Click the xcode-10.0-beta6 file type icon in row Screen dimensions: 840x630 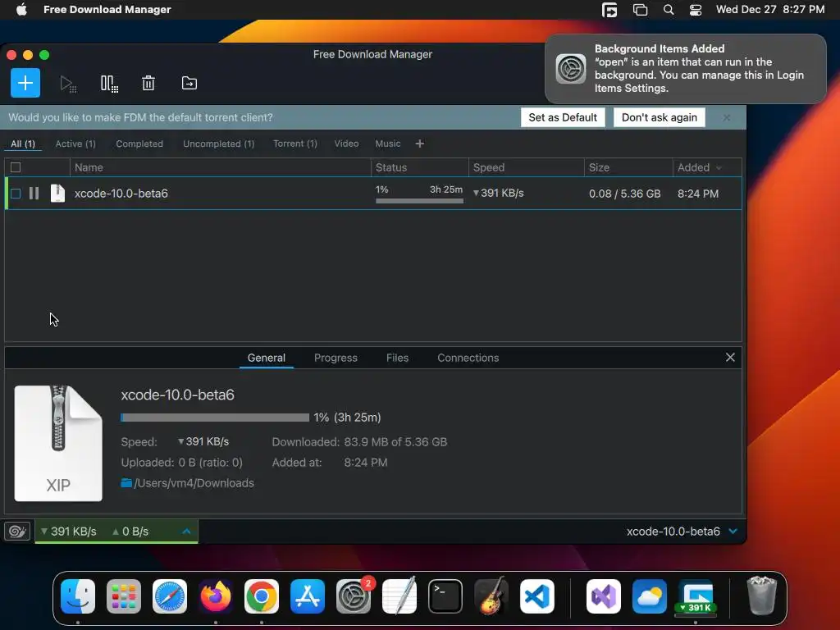pyautogui.click(x=57, y=194)
